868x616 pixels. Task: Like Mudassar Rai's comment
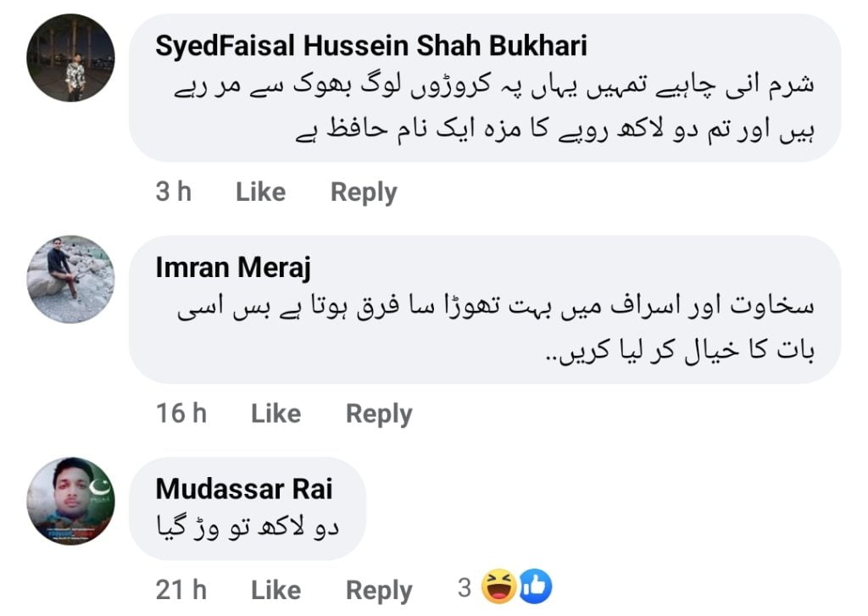(275, 590)
